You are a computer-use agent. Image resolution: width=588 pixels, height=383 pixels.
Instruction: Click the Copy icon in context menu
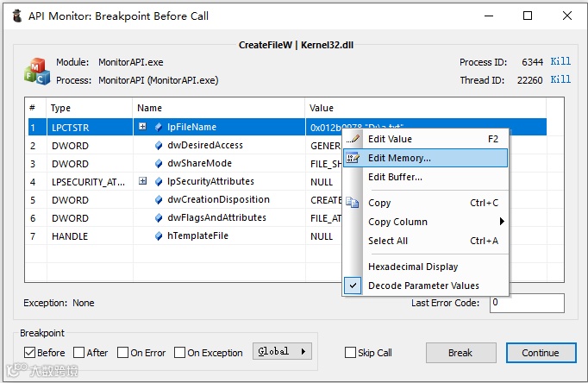(353, 203)
